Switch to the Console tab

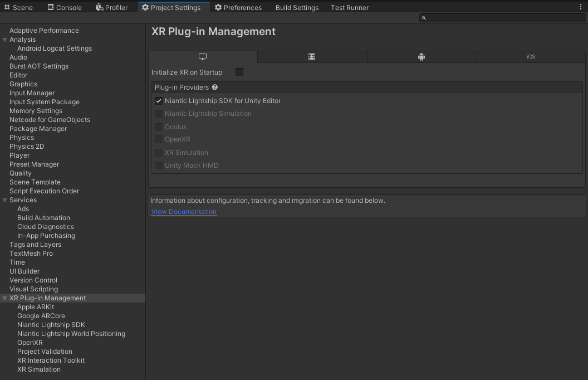pos(65,7)
